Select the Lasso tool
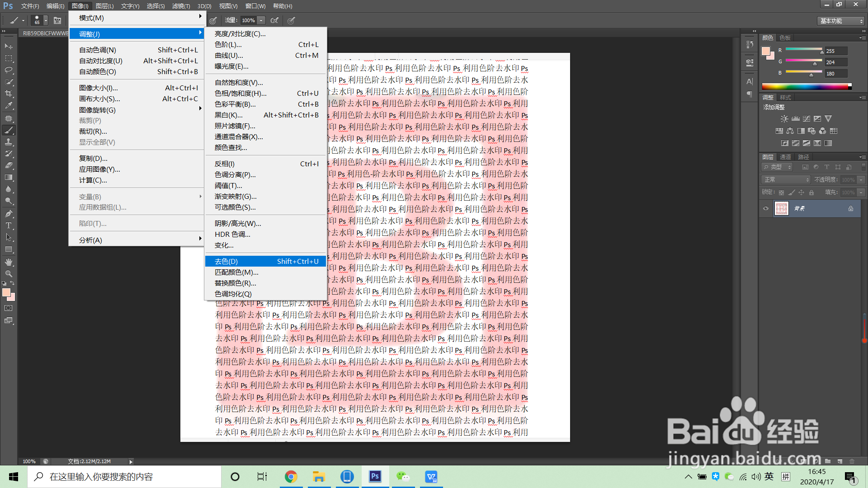Screen dimensions: 868x488 point(9,70)
